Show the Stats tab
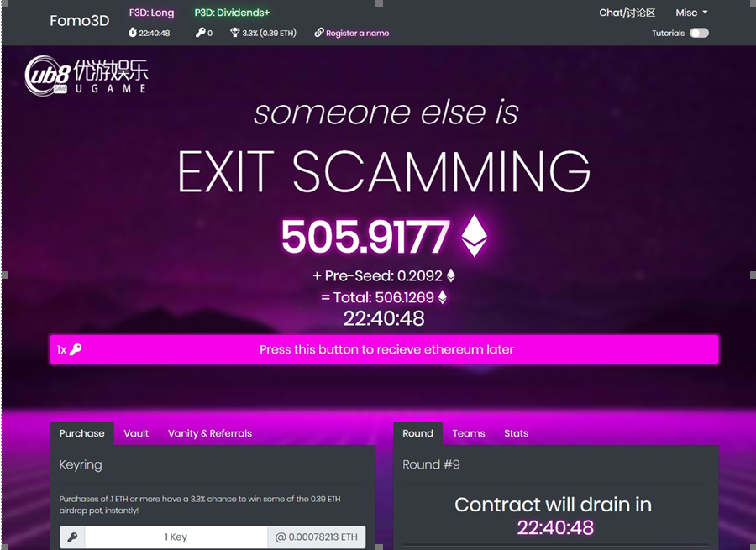The width and height of the screenshot is (756, 550). coord(516,433)
